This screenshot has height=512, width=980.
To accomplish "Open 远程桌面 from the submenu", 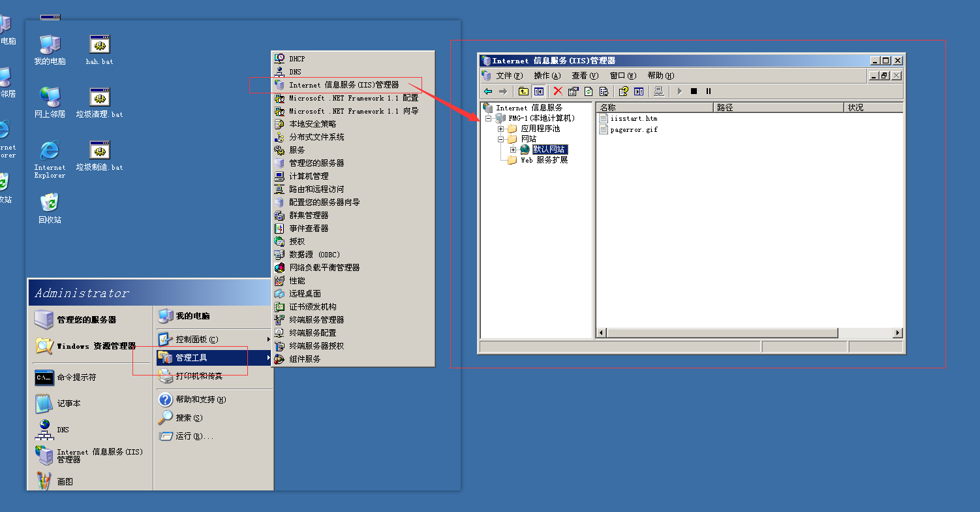I will tap(353, 294).
